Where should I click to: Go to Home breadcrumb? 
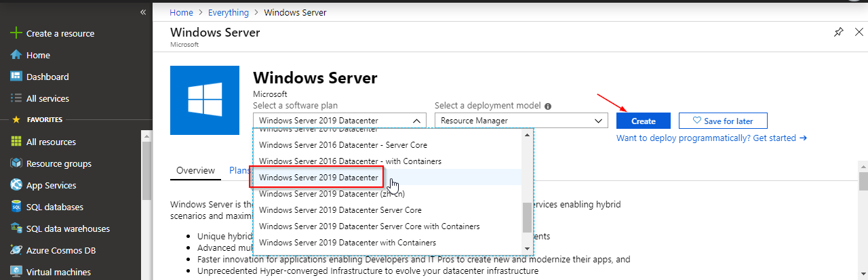pos(181,12)
